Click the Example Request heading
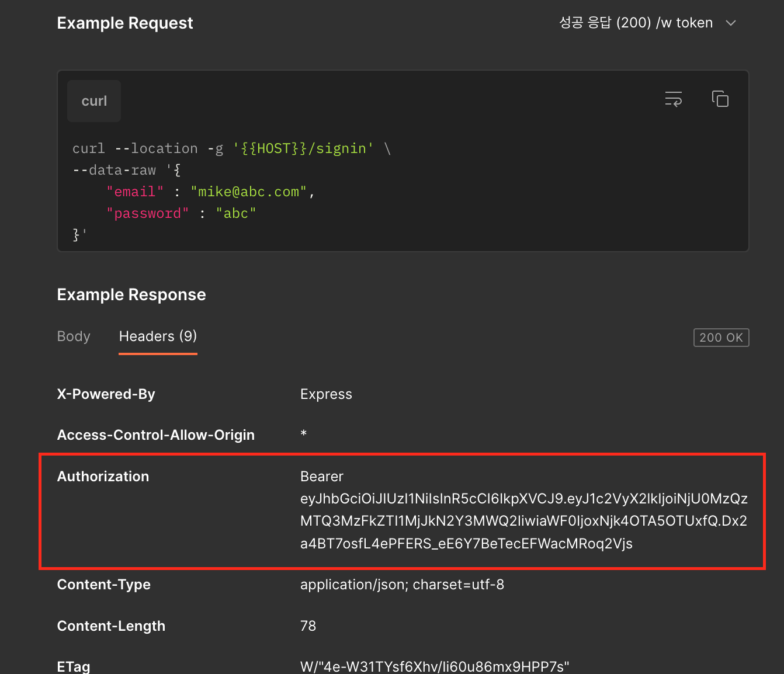Viewport: 784px width, 674px height. click(125, 23)
